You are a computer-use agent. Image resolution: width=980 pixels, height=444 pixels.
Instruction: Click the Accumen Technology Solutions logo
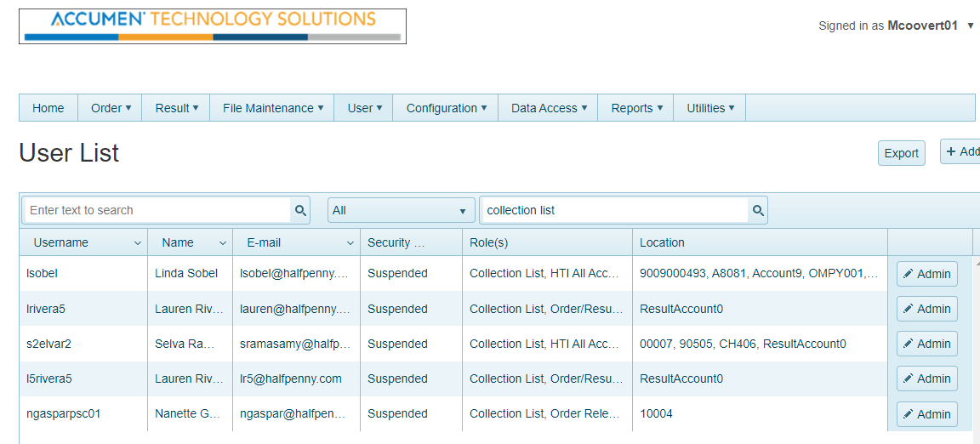(x=213, y=26)
